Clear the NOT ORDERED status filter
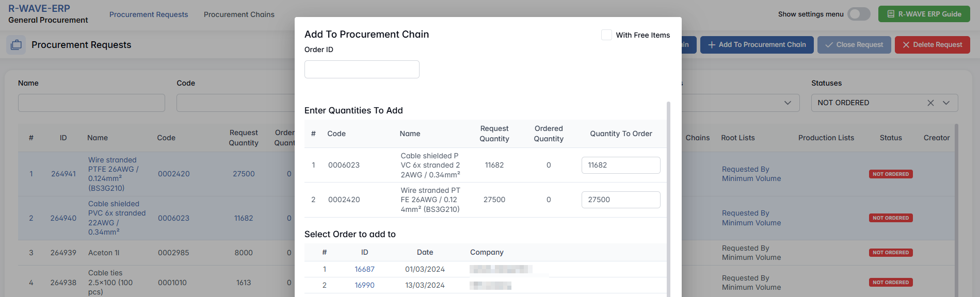The height and width of the screenshot is (297, 980). (x=930, y=103)
